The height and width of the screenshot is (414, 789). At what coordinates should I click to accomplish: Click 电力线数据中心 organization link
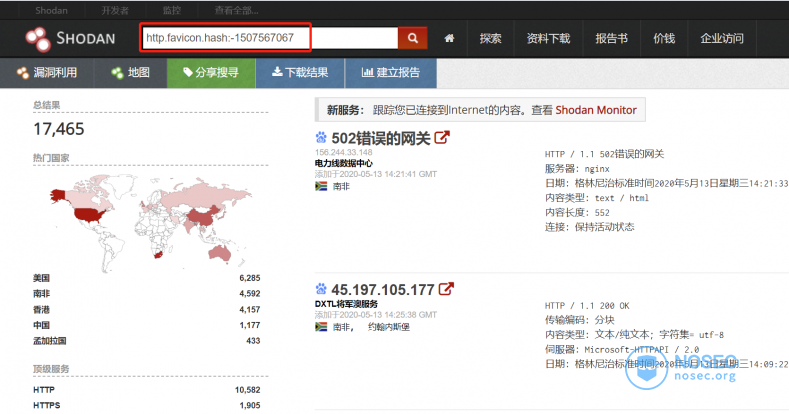tap(344, 163)
